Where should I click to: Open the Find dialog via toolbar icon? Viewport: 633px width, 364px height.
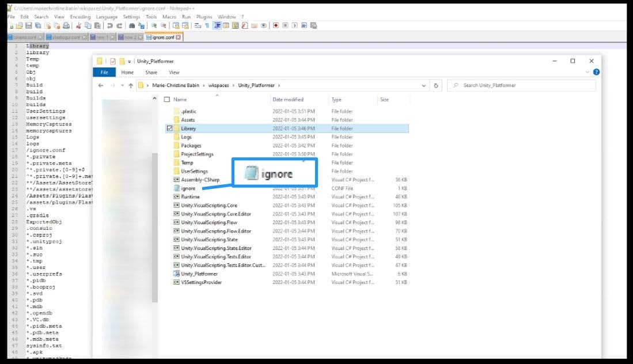click(132, 25)
